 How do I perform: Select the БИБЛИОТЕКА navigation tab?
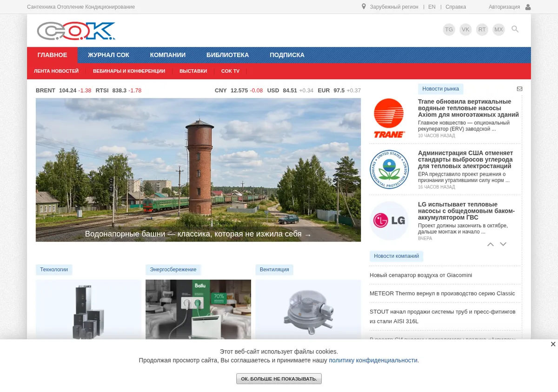pyautogui.click(x=228, y=55)
